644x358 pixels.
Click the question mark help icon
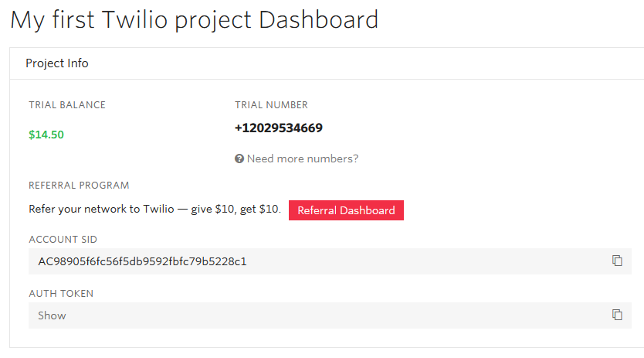click(x=239, y=159)
